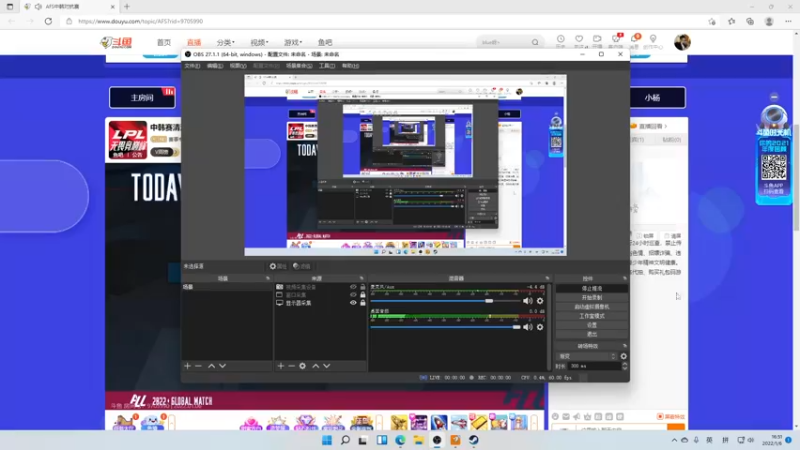
Task: Open desktop audio settings gear
Action: tap(540, 327)
